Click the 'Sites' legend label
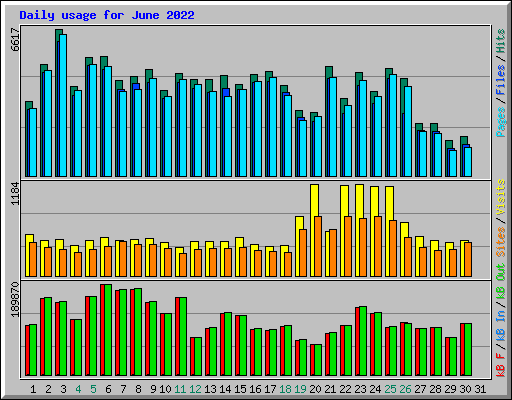This screenshot has width=512, height=400. click(x=501, y=242)
